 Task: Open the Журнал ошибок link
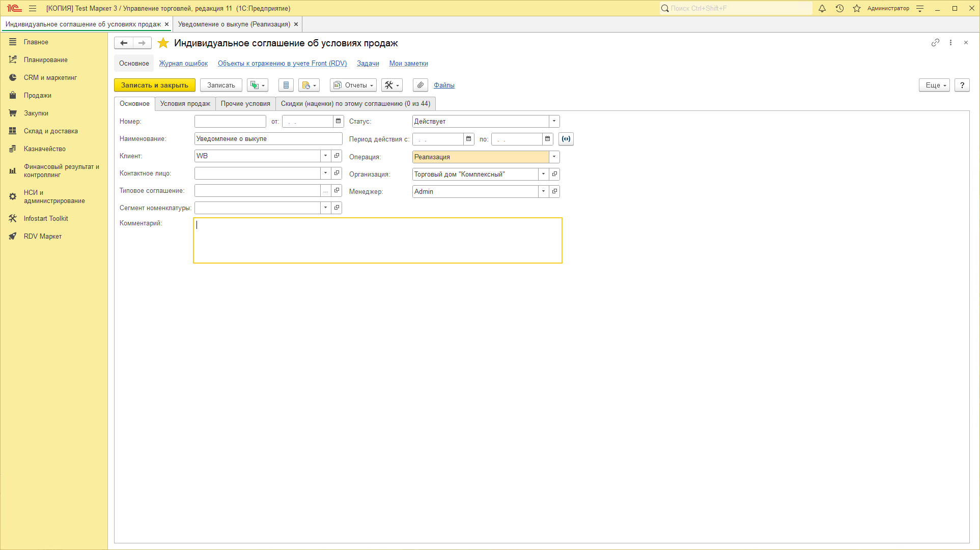(x=183, y=64)
